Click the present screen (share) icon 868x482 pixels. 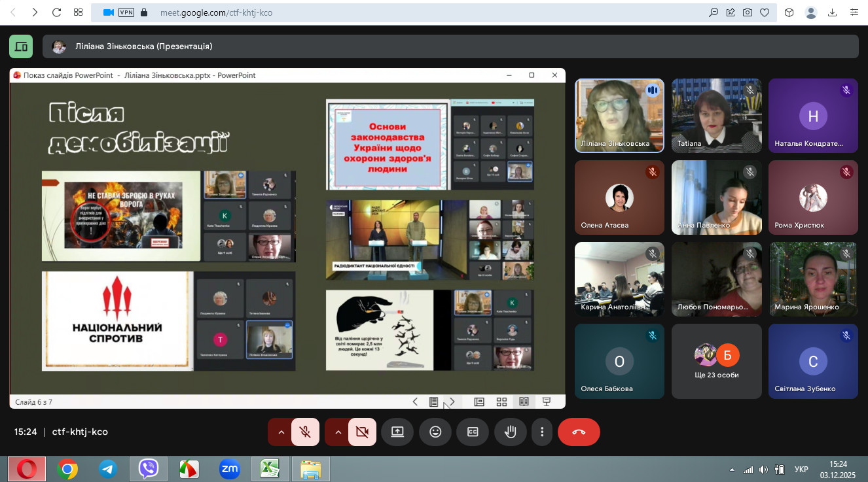(397, 432)
